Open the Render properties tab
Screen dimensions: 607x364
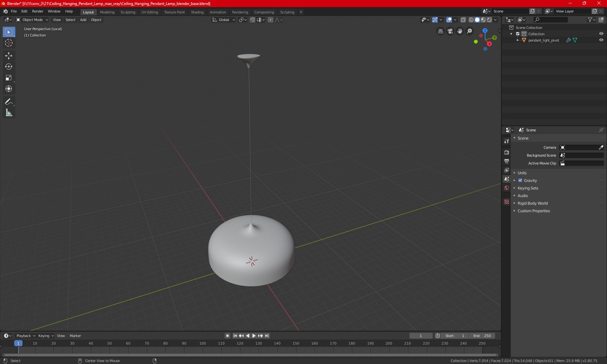click(x=507, y=152)
